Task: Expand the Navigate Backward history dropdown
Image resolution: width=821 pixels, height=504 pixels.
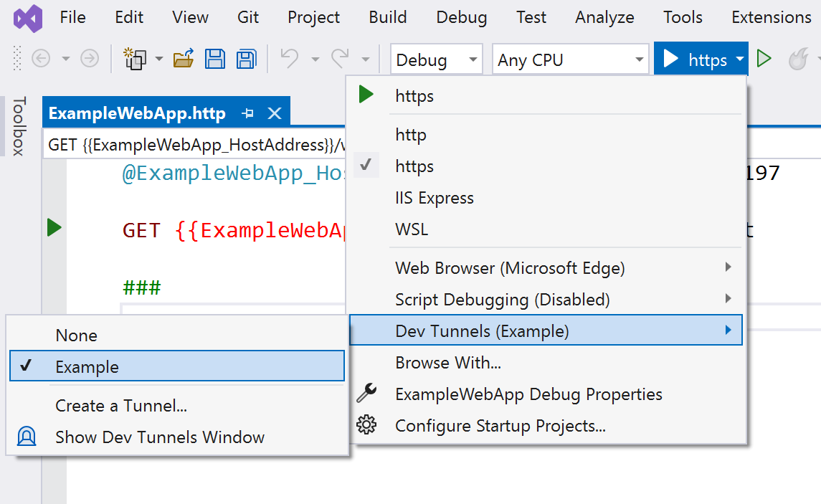Action: click(66, 59)
